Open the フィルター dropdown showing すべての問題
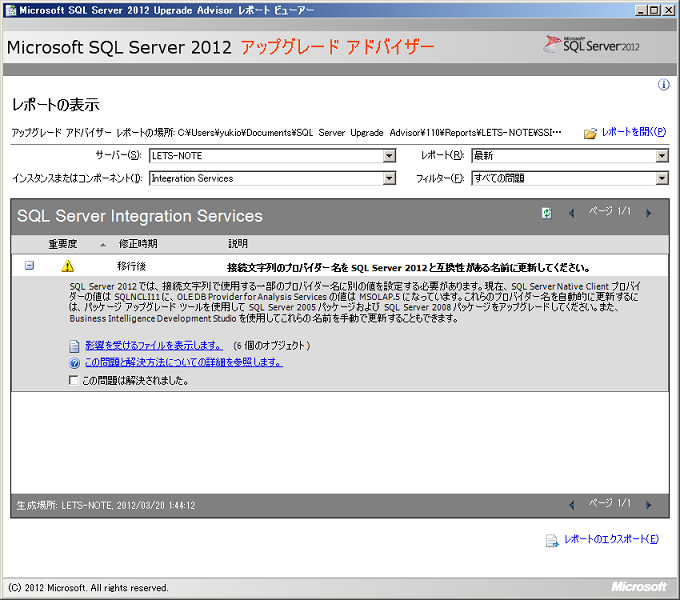This screenshot has height=600, width=680. (x=661, y=178)
